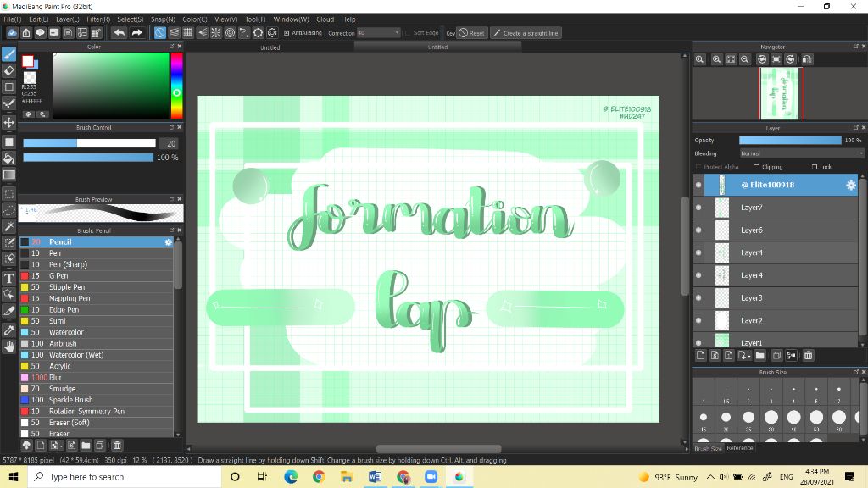Image resolution: width=868 pixels, height=488 pixels.
Task: Hide Layer2 with its visibility dot
Action: pos(698,320)
